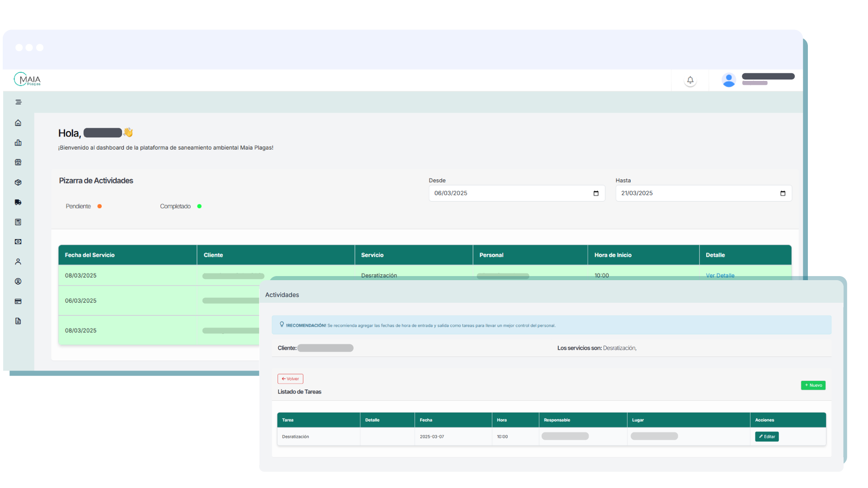The image size is (868, 488).
Task: Open the package box sidebar icon
Action: [x=18, y=183]
